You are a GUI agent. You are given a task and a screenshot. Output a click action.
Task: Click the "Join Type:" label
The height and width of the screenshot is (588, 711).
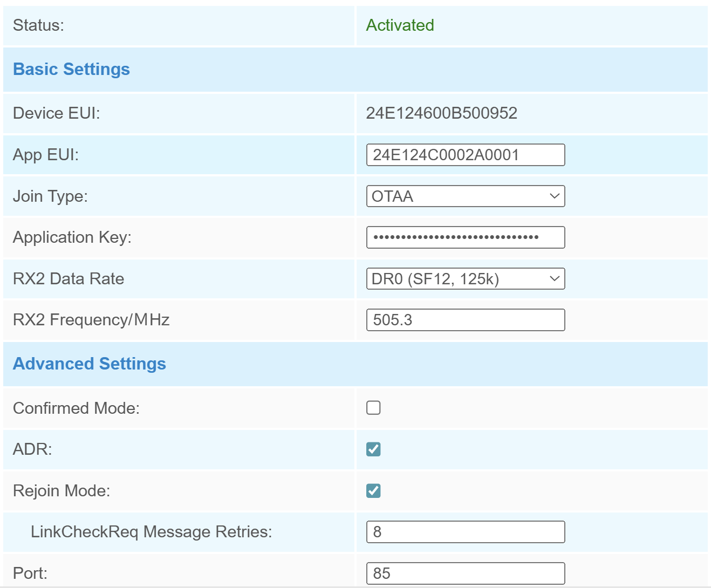click(x=50, y=196)
